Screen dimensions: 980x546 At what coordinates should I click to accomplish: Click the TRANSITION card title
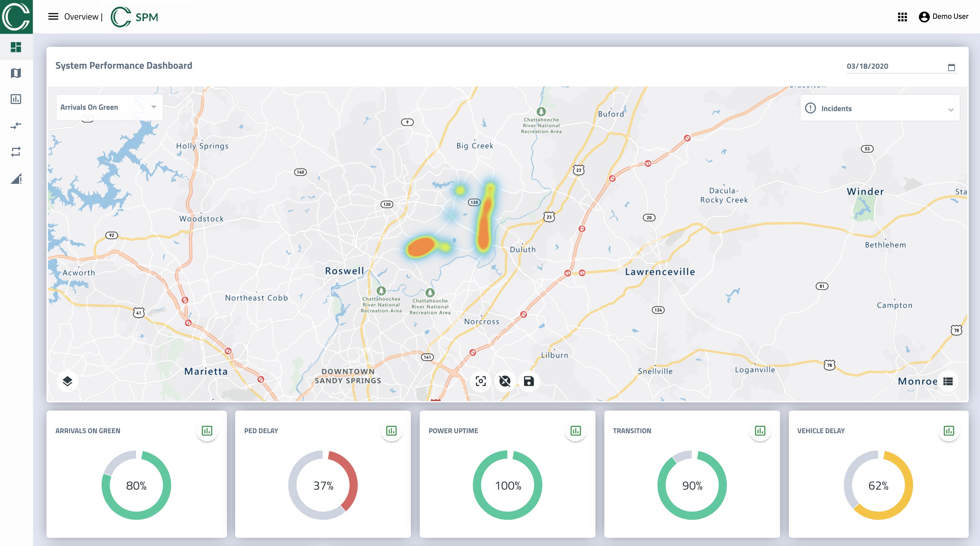tap(632, 431)
